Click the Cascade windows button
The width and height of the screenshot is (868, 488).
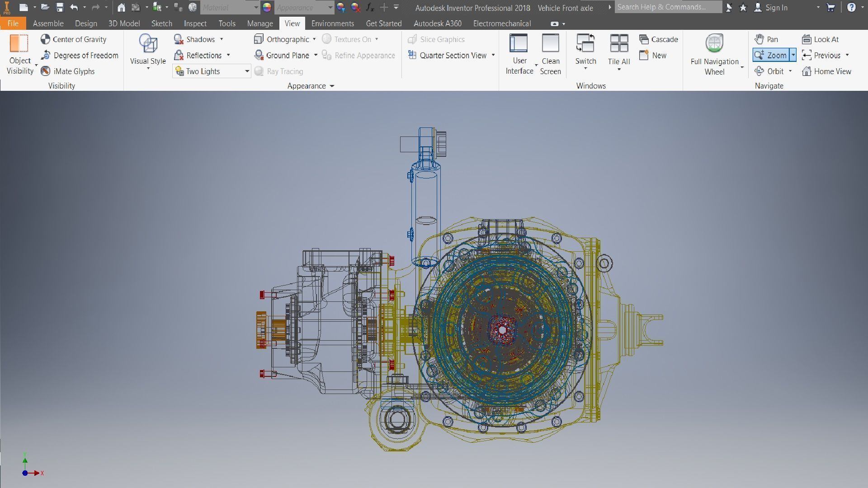[659, 39]
